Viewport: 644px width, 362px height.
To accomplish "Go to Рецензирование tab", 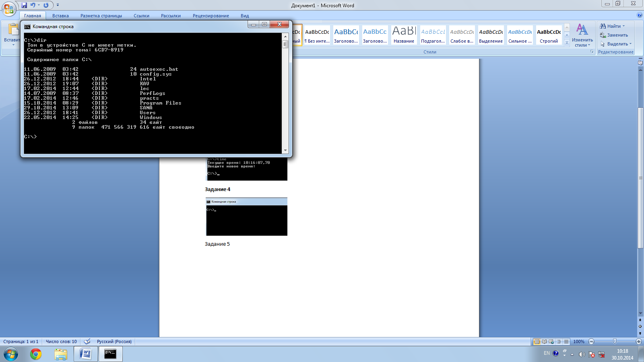I will (211, 16).
